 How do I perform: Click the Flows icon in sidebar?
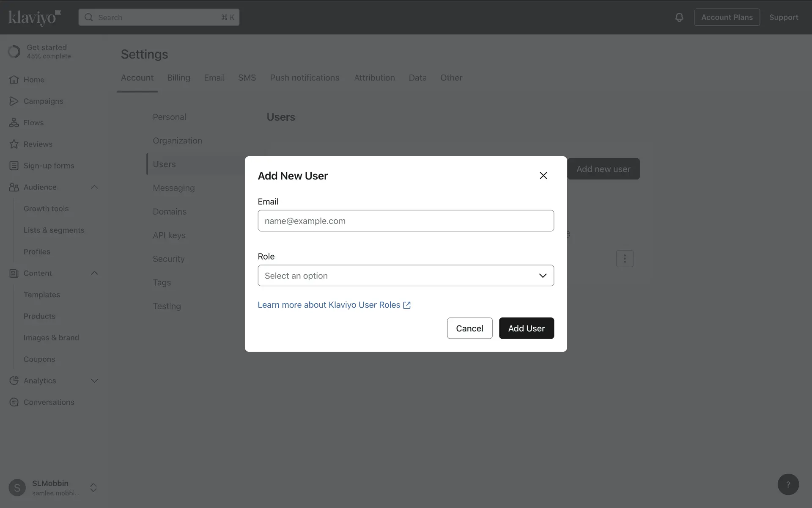pyautogui.click(x=14, y=123)
